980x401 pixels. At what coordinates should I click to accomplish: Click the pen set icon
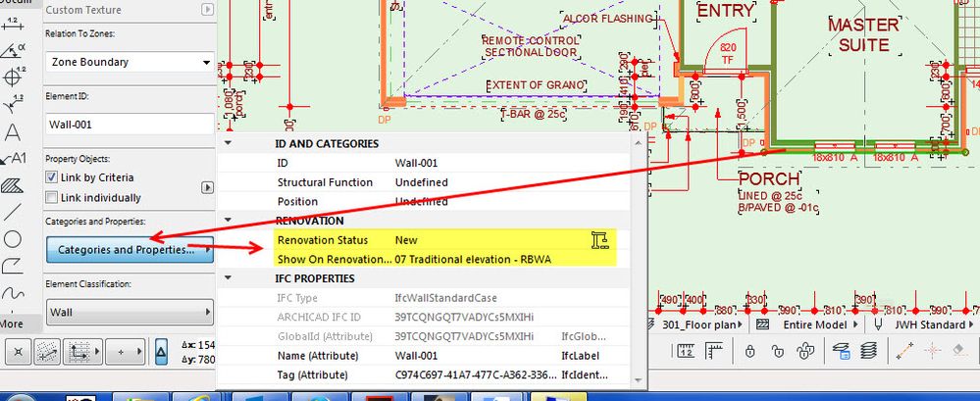pos(878,325)
